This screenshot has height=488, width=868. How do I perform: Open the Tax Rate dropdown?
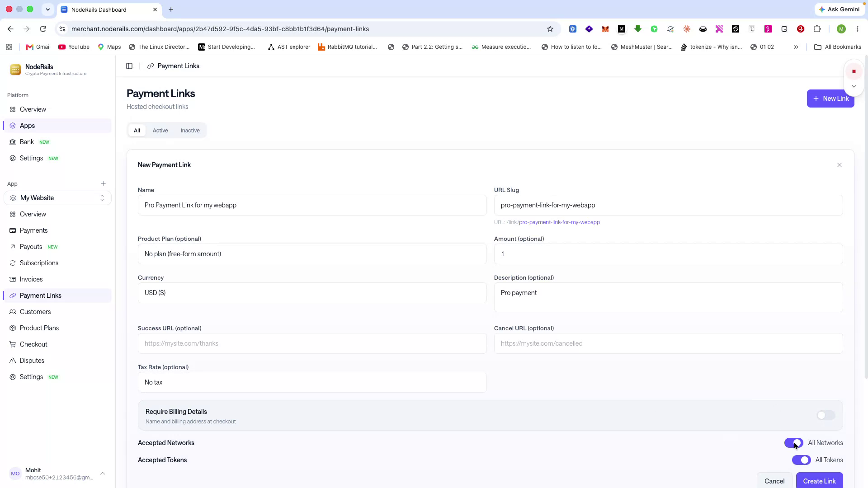(x=312, y=382)
